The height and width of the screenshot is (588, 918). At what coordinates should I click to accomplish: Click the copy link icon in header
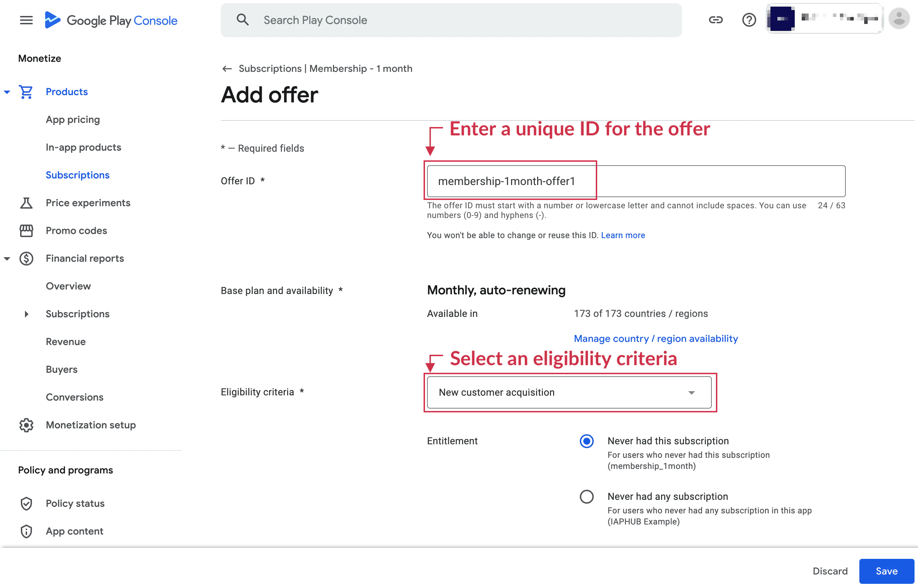tap(716, 20)
